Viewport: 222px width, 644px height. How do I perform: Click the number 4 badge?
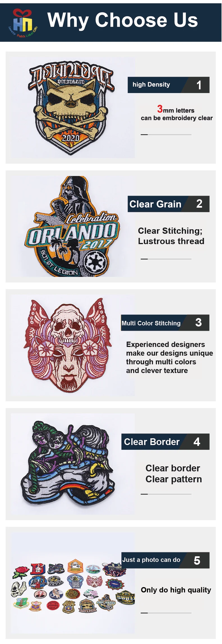click(197, 442)
